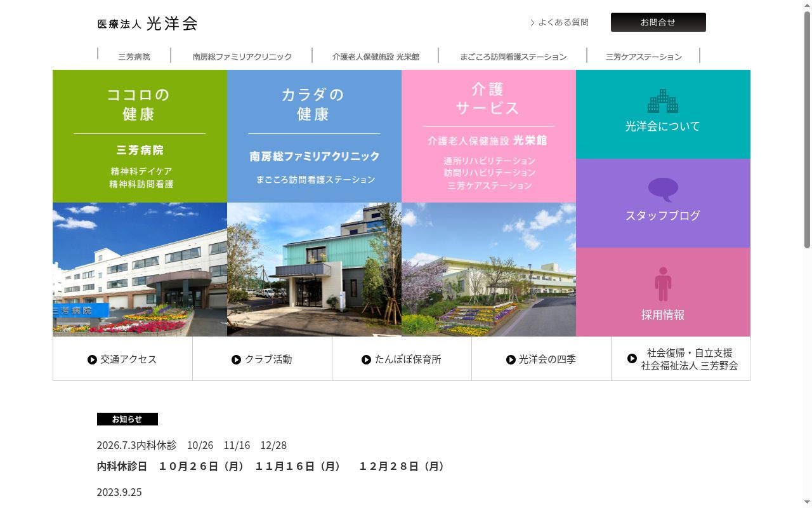
Task: Open the 光洋会について tile
Action: tap(663, 114)
